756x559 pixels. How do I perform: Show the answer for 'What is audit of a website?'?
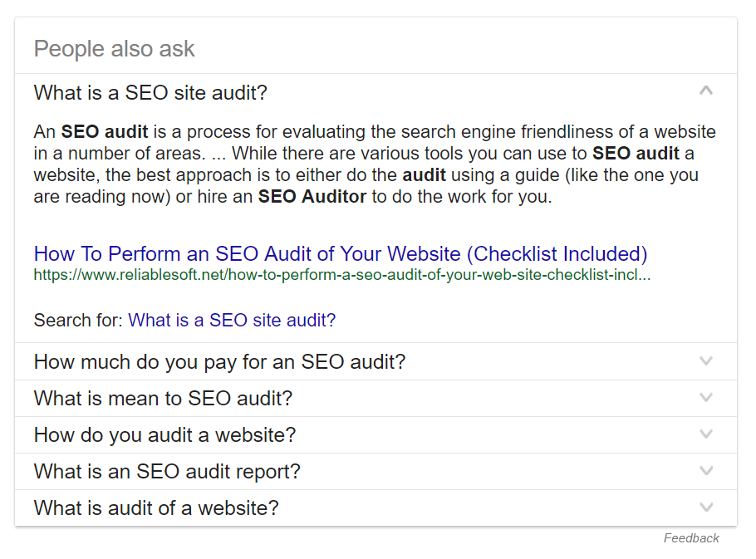(156, 508)
